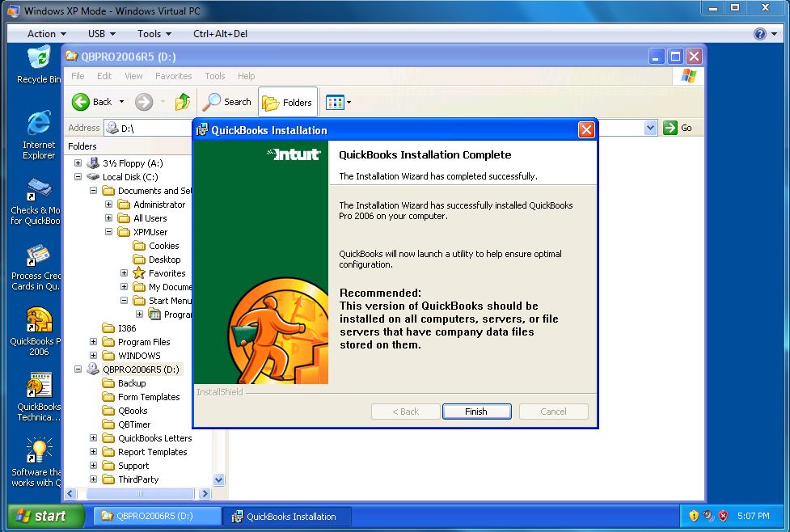Expand the All Users folder node

coord(108,217)
